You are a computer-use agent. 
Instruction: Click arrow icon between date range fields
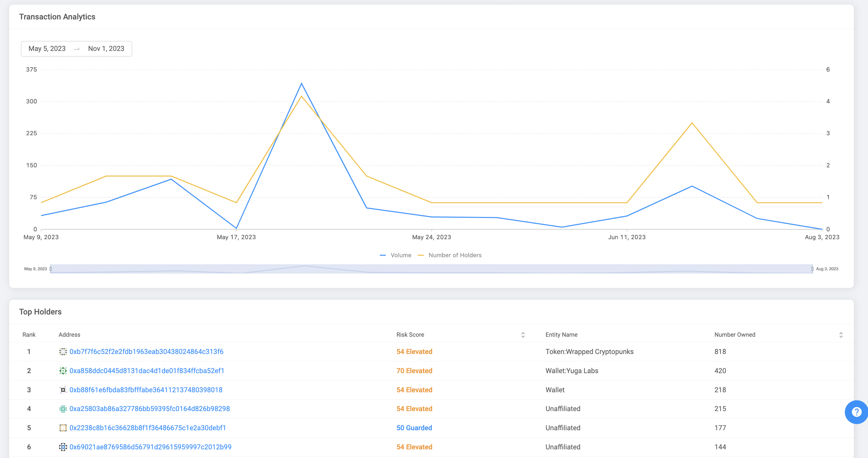point(77,49)
